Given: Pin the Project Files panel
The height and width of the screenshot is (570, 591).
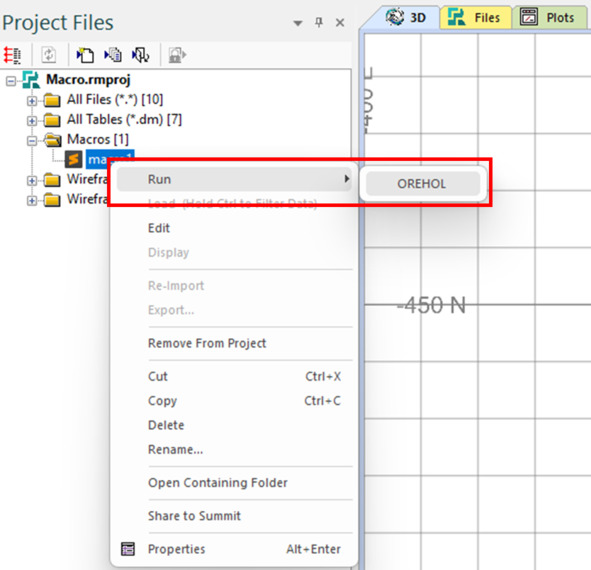Looking at the screenshot, I should click(319, 23).
